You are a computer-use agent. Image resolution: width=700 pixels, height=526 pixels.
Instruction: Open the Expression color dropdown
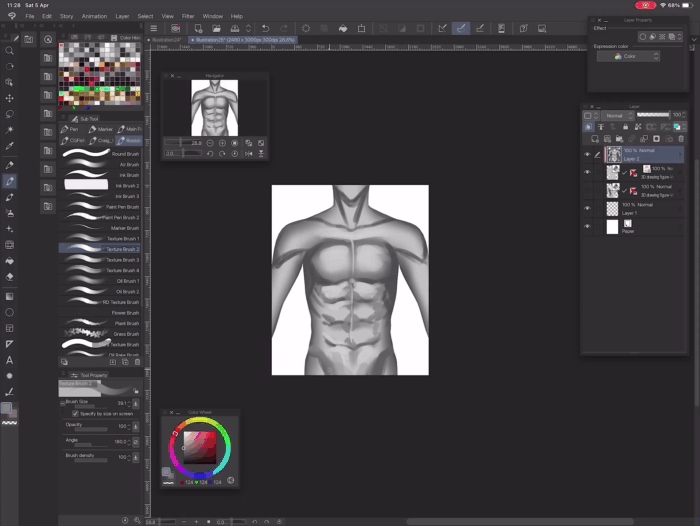pyautogui.click(x=629, y=57)
